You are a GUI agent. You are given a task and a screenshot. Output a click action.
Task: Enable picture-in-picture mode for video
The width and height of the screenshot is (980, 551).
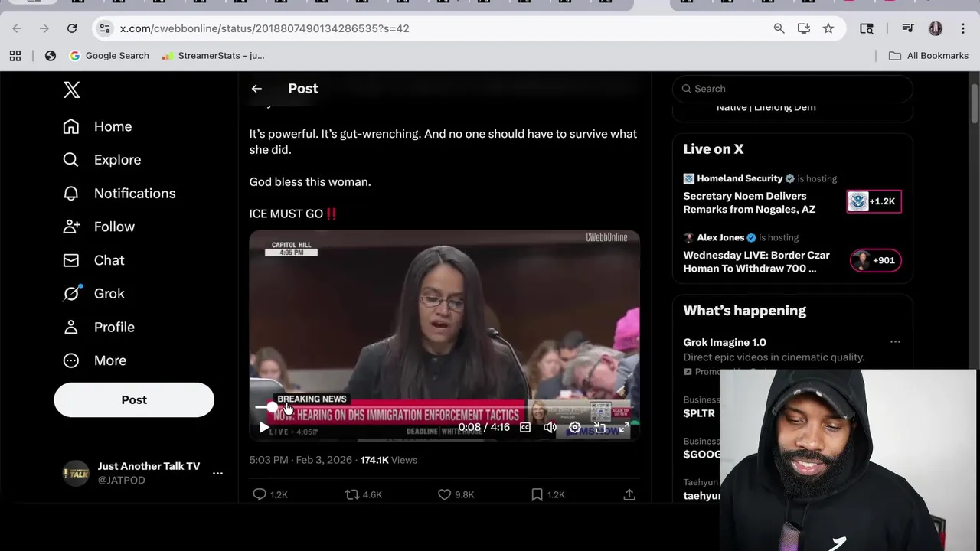pos(599,428)
